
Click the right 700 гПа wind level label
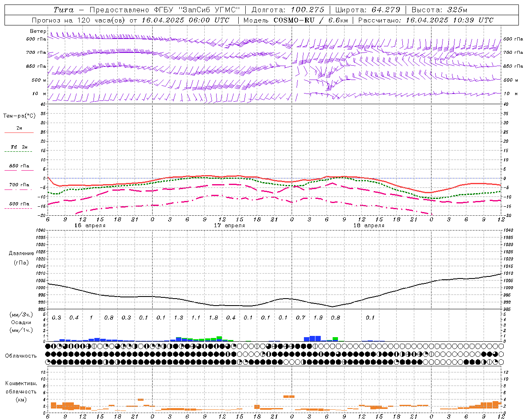click(513, 52)
